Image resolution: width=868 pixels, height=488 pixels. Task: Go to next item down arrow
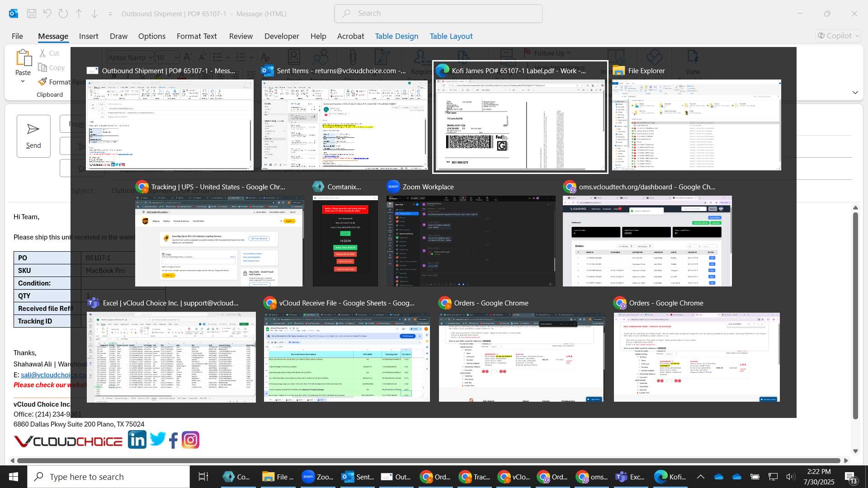94,14
